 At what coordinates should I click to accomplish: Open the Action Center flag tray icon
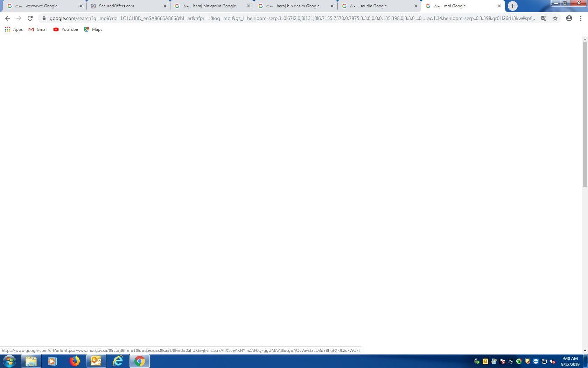[x=502, y=361]
